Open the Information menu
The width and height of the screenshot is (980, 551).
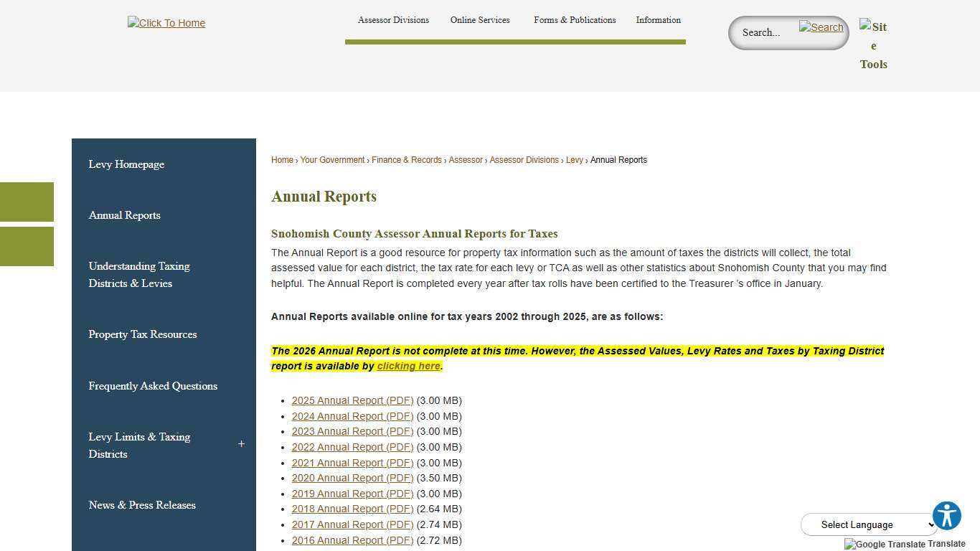658,20
